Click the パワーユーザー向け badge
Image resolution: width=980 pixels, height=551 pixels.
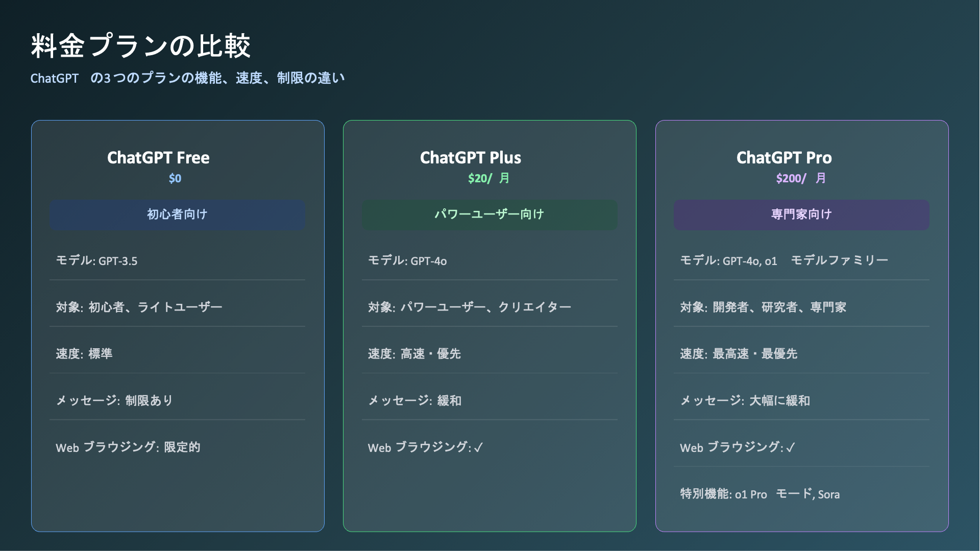(x=489, y=214)
